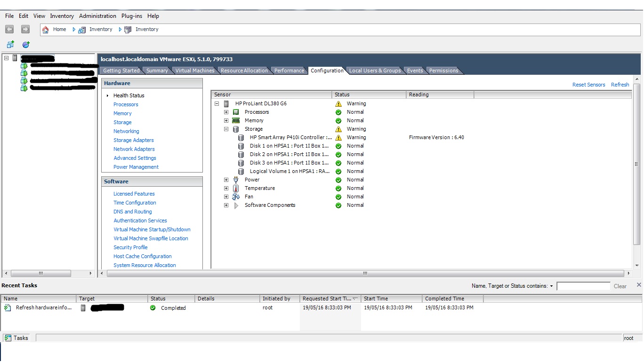Open Networking in the Hardware panel
Viewport: 644px width, 362px height.
click(126, 131)
